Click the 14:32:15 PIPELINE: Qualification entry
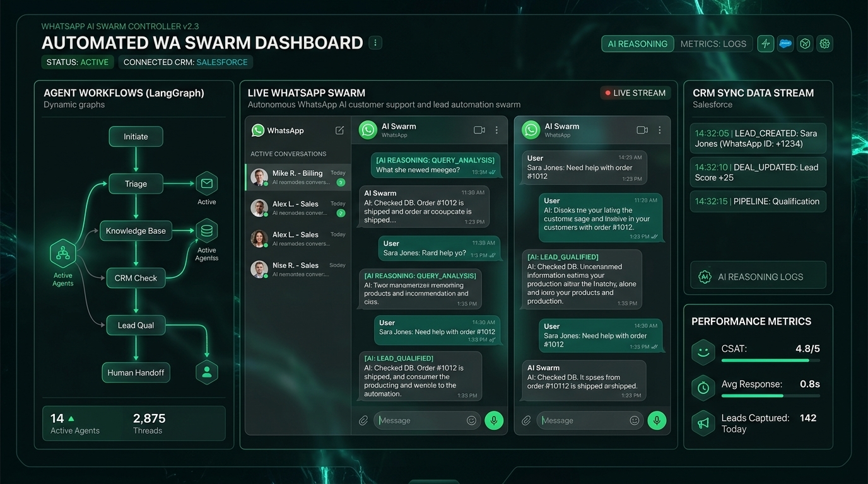Viewport: 868px width, 484px height. (x=758, y=202)
